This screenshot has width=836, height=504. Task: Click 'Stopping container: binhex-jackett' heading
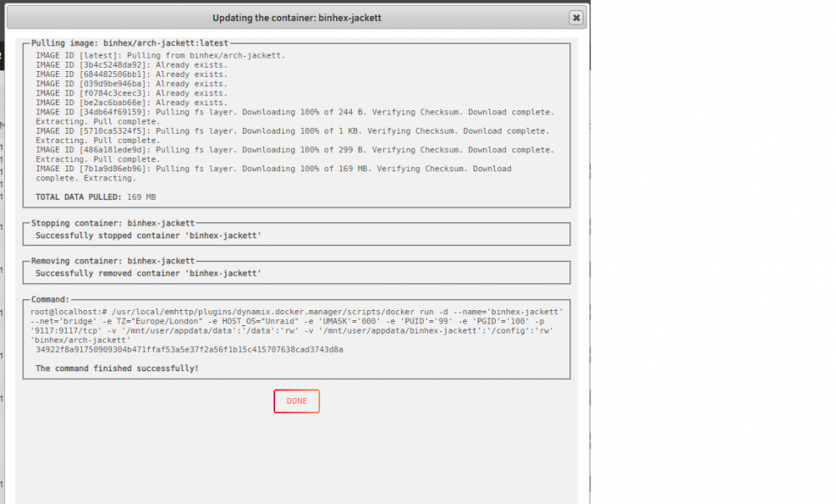tap(113, 223)
